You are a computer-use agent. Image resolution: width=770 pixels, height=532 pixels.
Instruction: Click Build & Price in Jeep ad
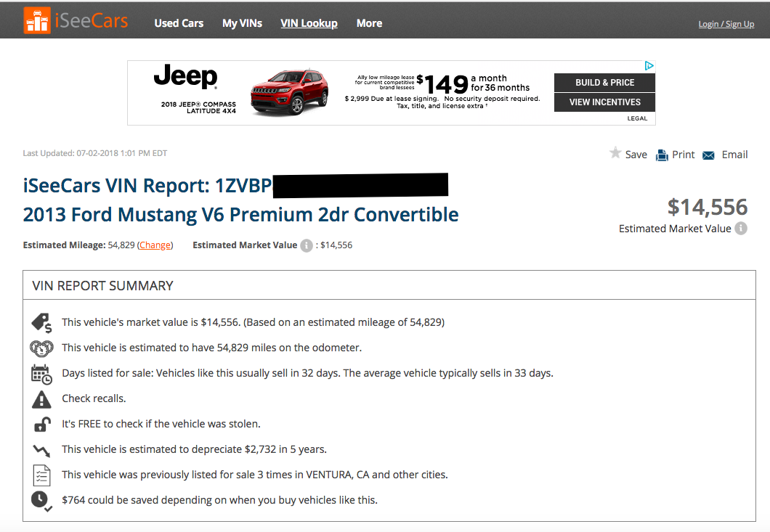click(604, 83)
